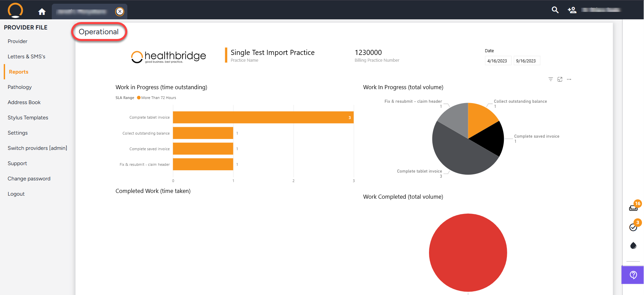The width and height of the screenshot is (644, 295).
Task: Click the Logout link
Action: pyautogui.click(x=16, y=194)
